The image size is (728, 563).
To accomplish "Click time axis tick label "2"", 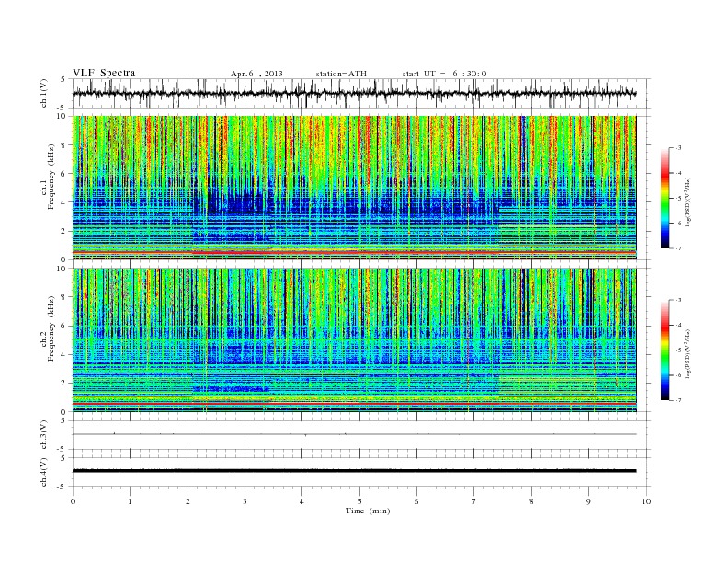I will [x=188, y=501].
